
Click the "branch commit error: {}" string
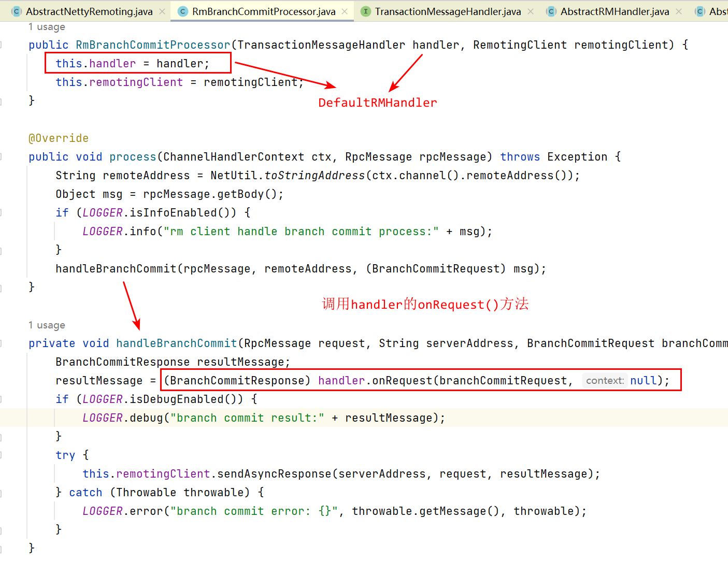[x=254, y=511]
